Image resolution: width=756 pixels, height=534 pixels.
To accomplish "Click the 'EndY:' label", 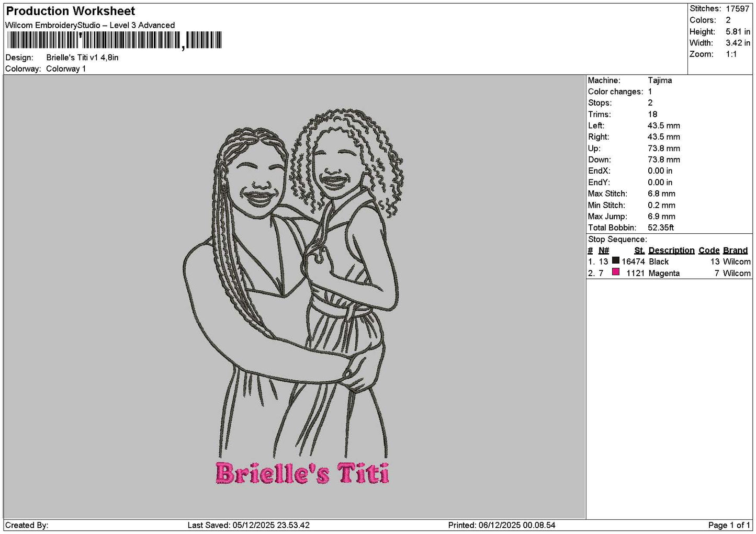I will point(599,183).
